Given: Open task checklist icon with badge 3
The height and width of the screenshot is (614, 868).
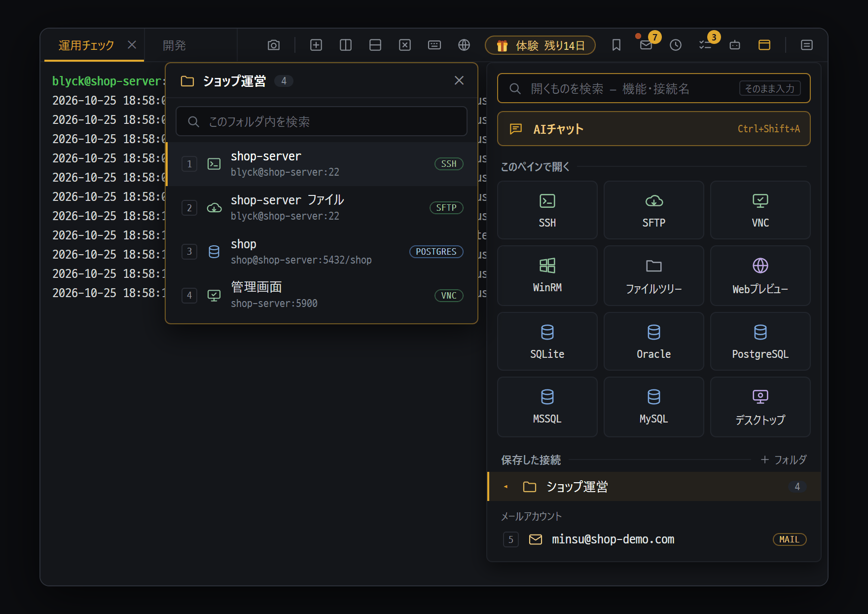Looking at the screenshot, I should [x=705, y=45].
